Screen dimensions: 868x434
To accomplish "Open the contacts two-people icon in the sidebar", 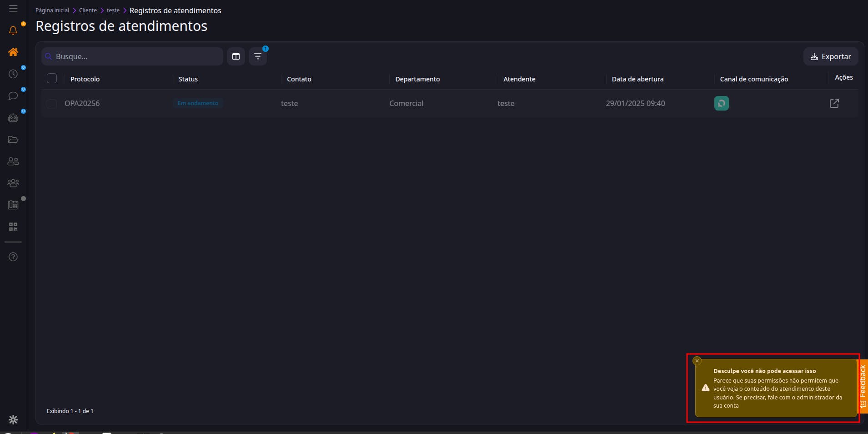I will [13, 161].
